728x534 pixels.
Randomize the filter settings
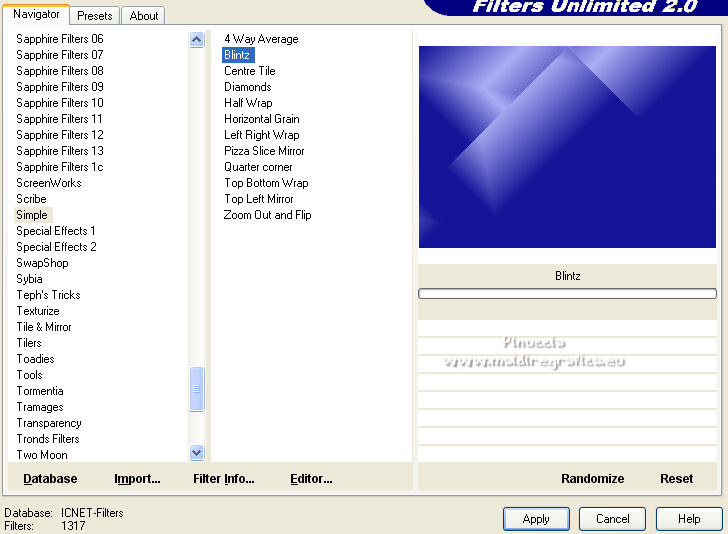click(x=592, y=478)
